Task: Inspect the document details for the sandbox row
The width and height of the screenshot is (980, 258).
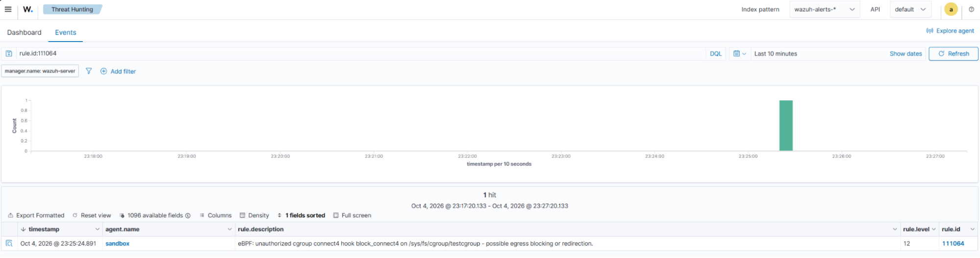Action: tap(9, 243)
